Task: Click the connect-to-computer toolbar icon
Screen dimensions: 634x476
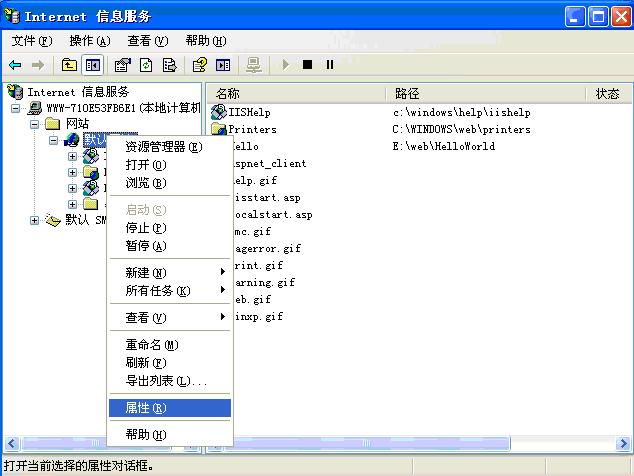Action: click(x=254, y=65)
